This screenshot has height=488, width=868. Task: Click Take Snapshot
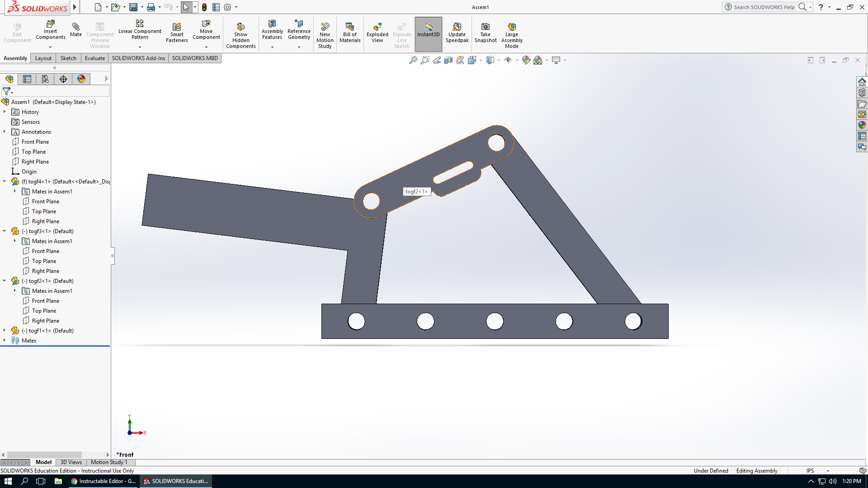[x=486, y=33]
